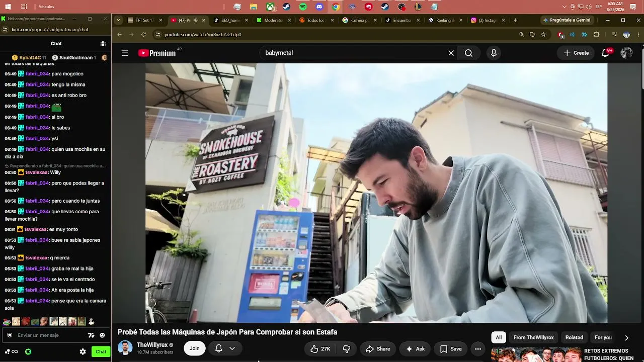Click the kick.com popout chat address bar
Viewport: 644px width, 362px height.
[x=50, y=30]
